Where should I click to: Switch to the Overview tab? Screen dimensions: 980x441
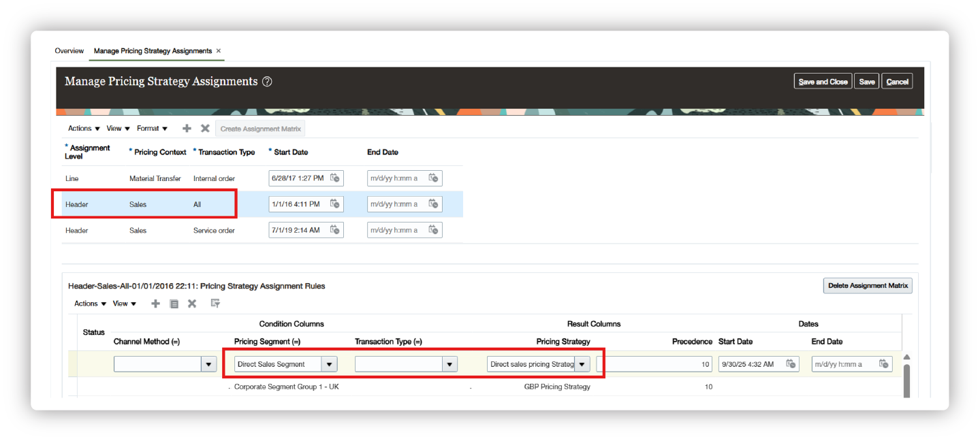pyautogui.click(x=69, y=50)
